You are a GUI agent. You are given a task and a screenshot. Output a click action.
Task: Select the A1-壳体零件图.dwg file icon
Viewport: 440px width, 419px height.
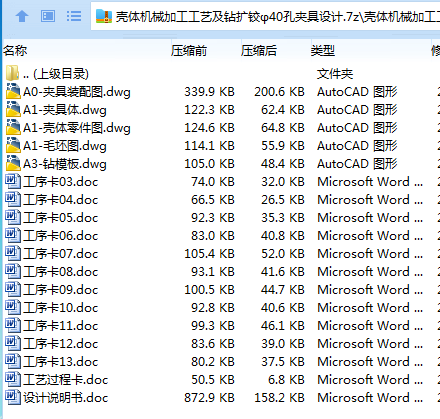(x=13, y=127)
